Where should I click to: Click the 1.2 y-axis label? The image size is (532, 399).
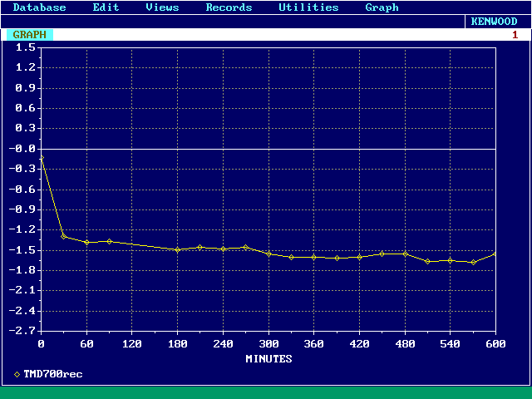tap(26, 67)
